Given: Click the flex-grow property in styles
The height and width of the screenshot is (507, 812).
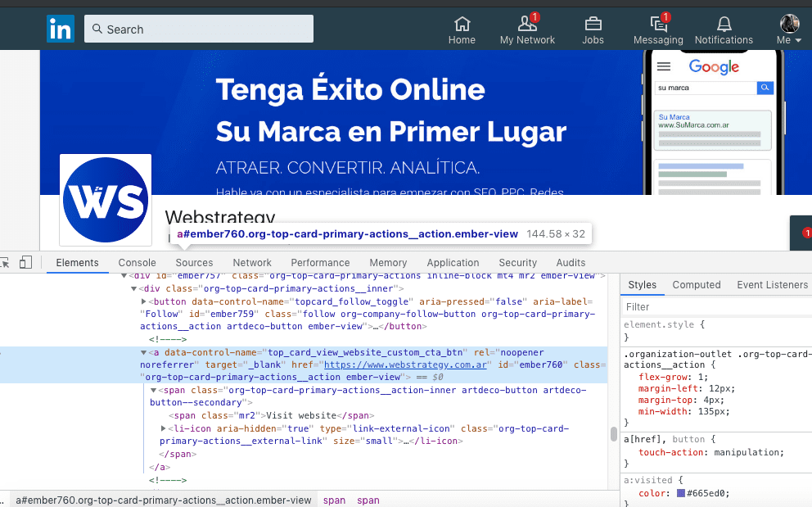Looking at the screenshot, I should (663, 377).
